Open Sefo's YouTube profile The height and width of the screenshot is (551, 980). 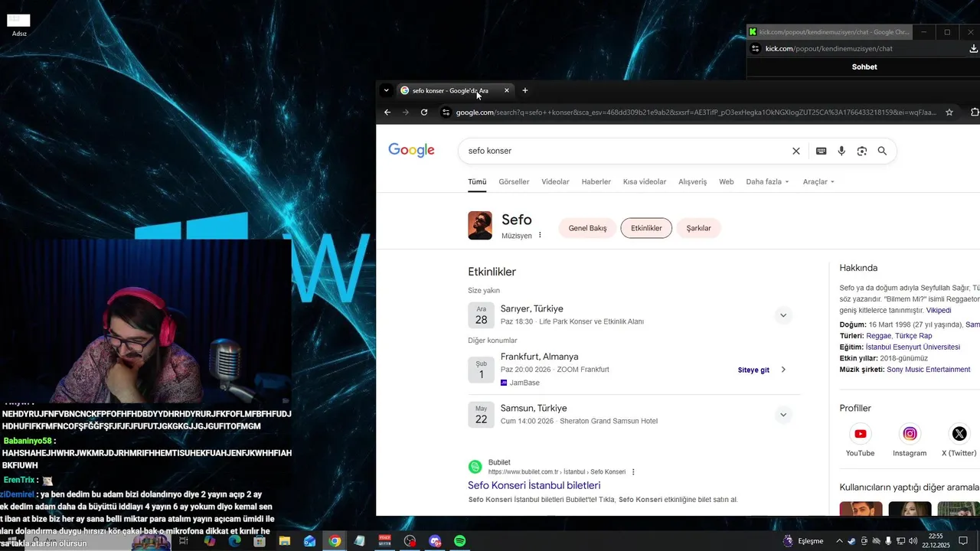click(860, 434)
